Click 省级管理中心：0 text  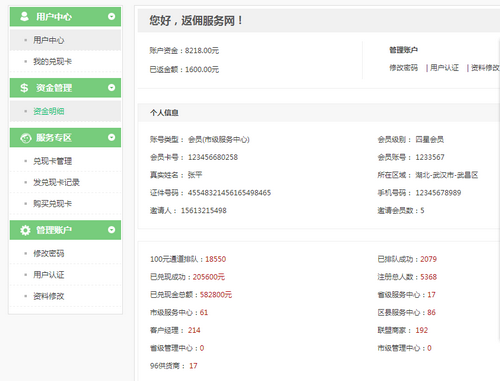[x=177, y=348]
